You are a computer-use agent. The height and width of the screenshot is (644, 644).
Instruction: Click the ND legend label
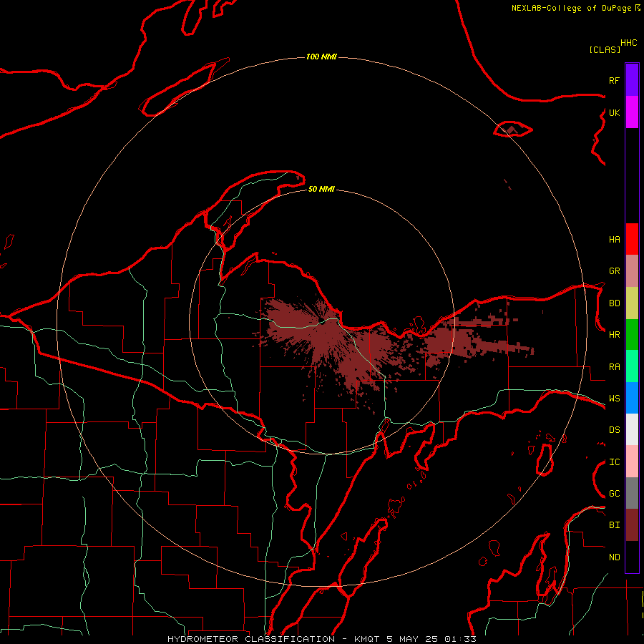point(614,557)
